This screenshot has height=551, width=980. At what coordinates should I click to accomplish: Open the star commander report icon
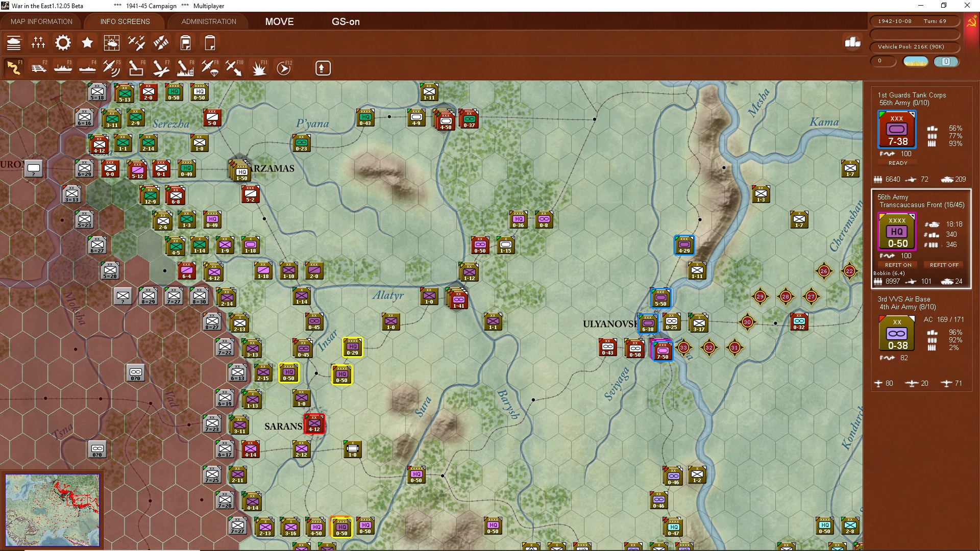click(87, 43)
